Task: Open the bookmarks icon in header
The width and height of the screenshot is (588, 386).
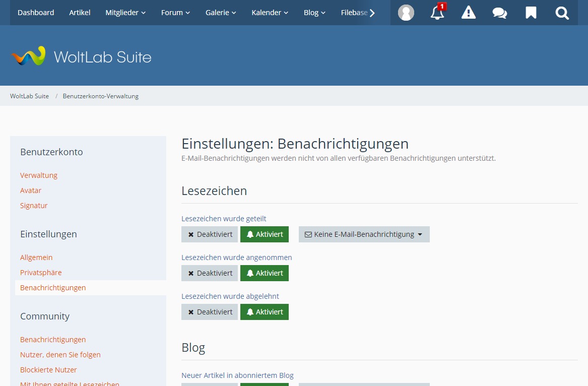Action: click(x=531, y=13)
